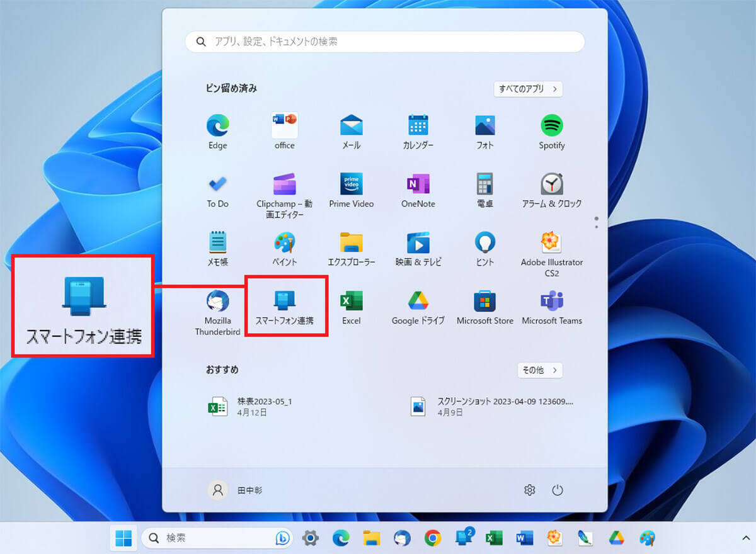Open Thunderbird from the taskbar
Screen dimensions: 756x554
click(x=402, y=538)
